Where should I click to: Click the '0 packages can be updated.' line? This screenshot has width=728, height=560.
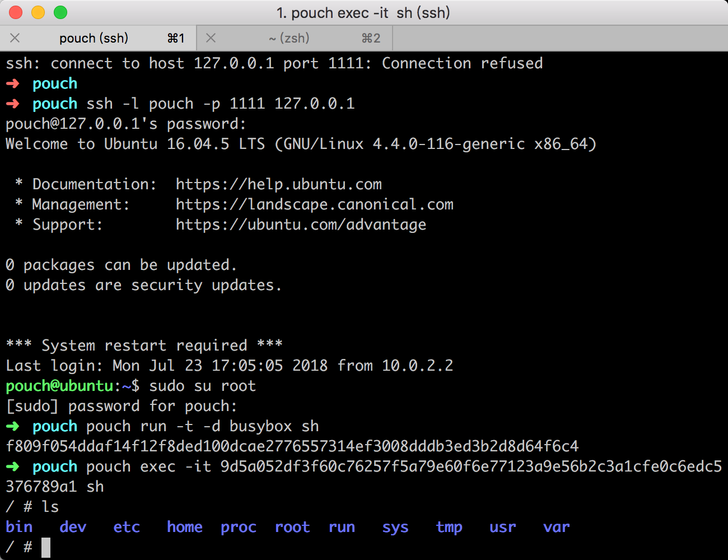(122, 265)
